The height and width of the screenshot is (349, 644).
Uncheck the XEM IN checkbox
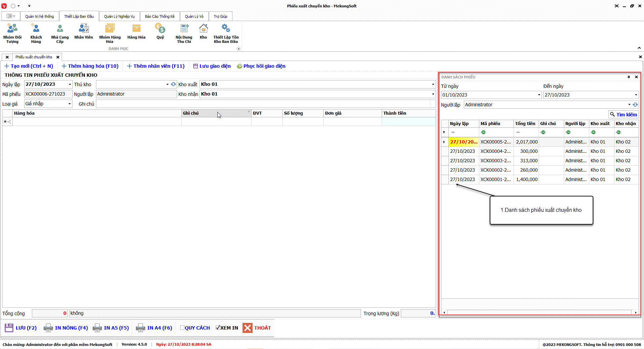[x=218, y=328]
